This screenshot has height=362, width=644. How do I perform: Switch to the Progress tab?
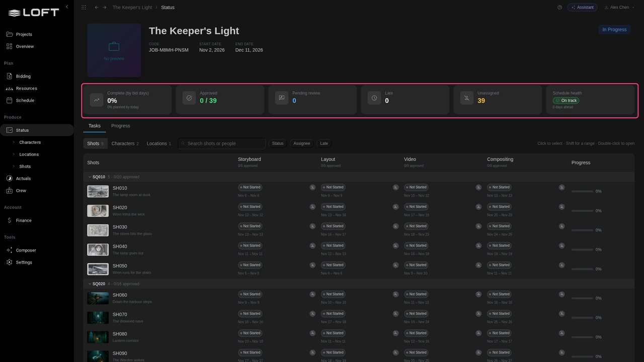[x=120, y=126]
